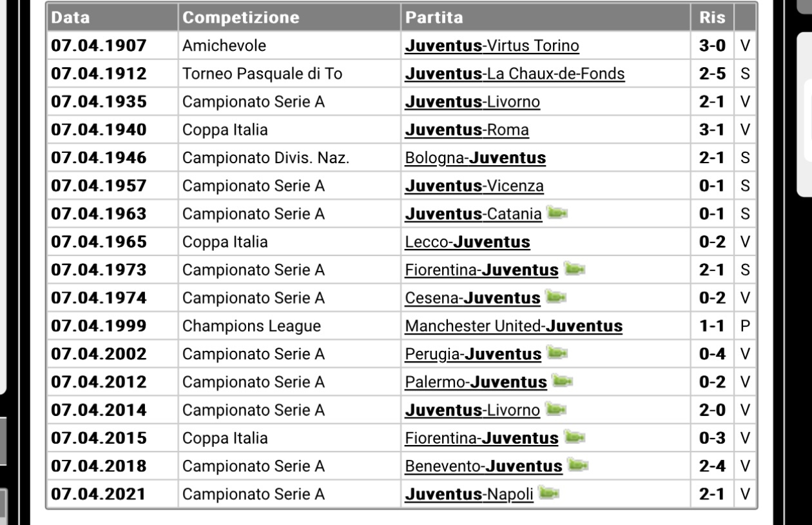Image resolution: width=812 pixels, height=525 pixels.
Task: Open the Lecco-Juventus match page
Action: tap(467, 242)
